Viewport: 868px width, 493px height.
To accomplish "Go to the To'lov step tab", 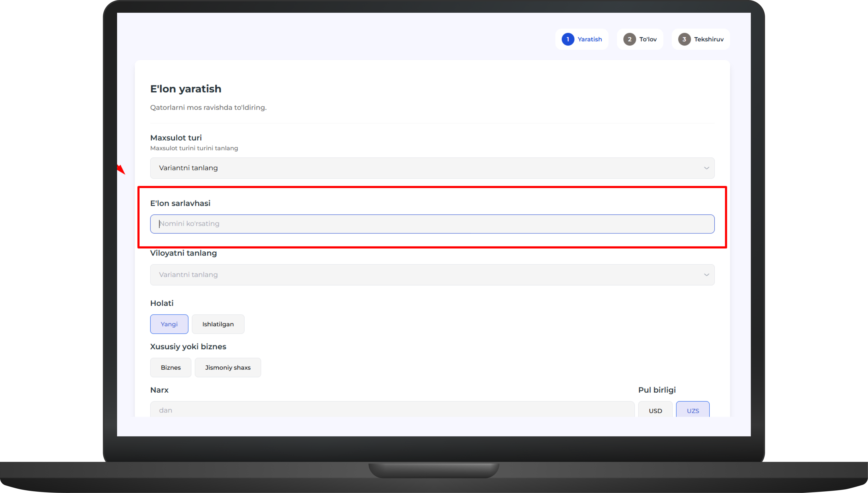I will click(648, 39).
